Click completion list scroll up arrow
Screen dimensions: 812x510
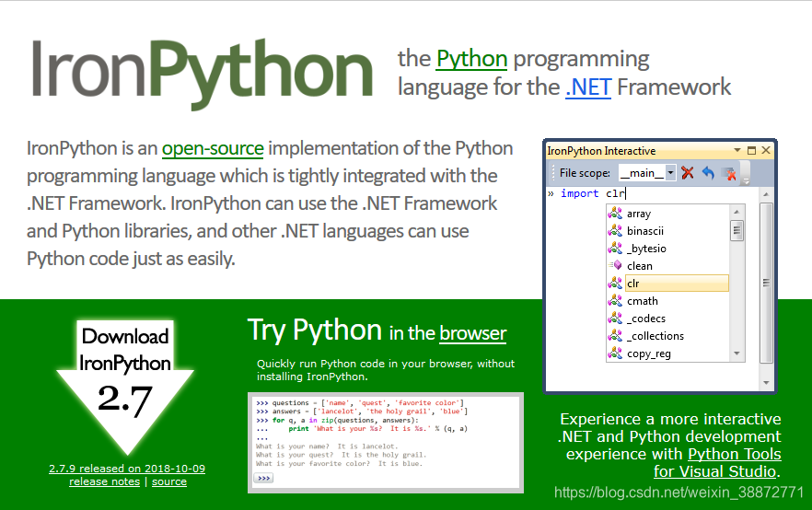pyautogui.click(x=737, y=212)
